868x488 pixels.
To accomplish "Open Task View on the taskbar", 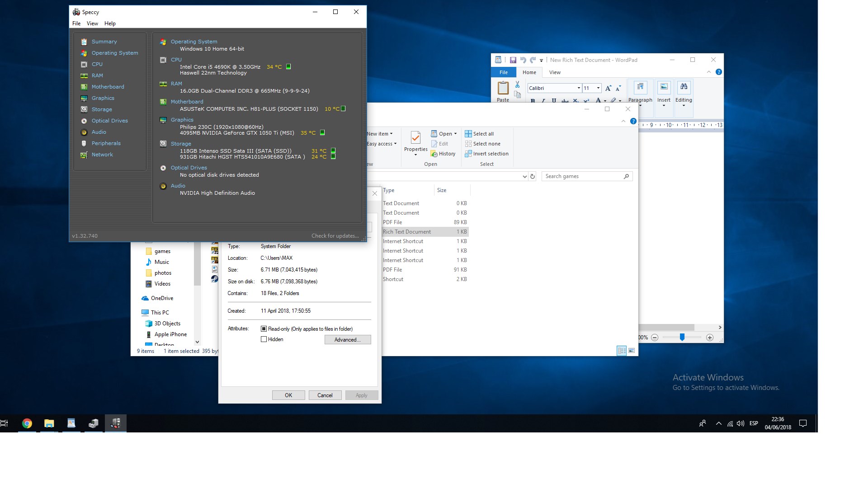I will tap(5, 423).
